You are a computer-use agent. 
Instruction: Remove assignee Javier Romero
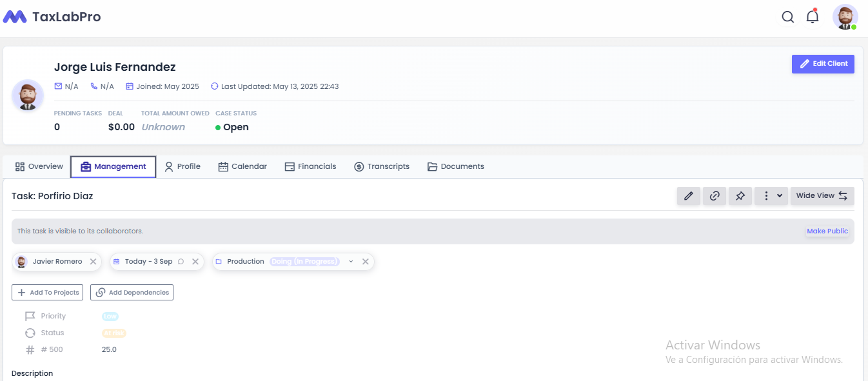tap(93, 262)
